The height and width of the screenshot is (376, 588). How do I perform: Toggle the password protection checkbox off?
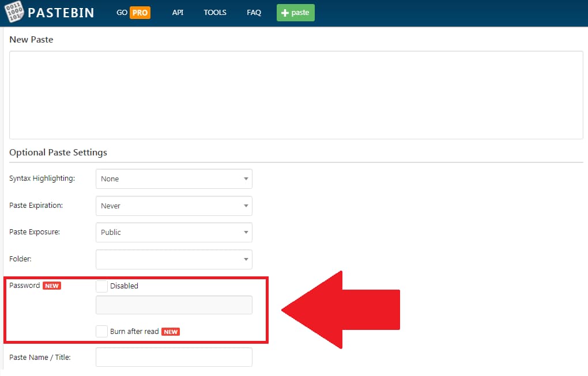pyautogui.click(x=101, y=286)
